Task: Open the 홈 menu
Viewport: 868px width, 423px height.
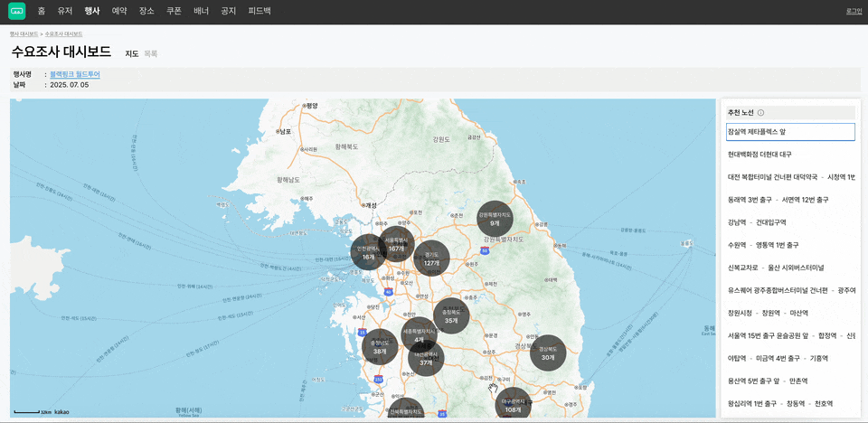Action: tap(41, 11)
